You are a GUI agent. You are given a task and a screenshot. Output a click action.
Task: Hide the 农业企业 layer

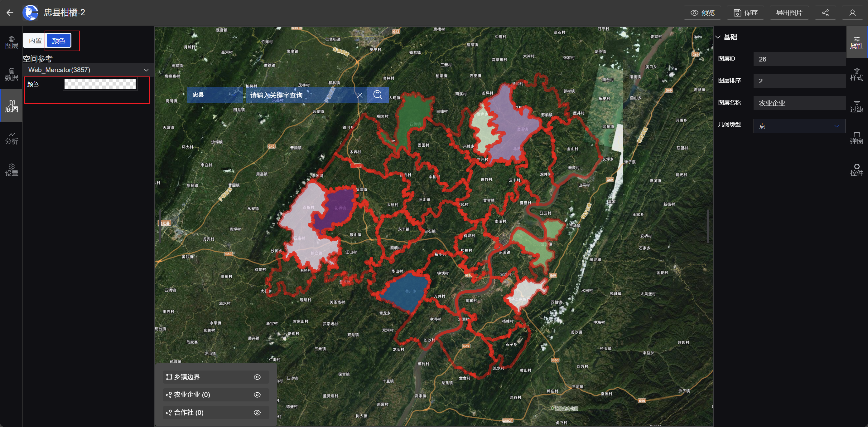tap(257, 395)
